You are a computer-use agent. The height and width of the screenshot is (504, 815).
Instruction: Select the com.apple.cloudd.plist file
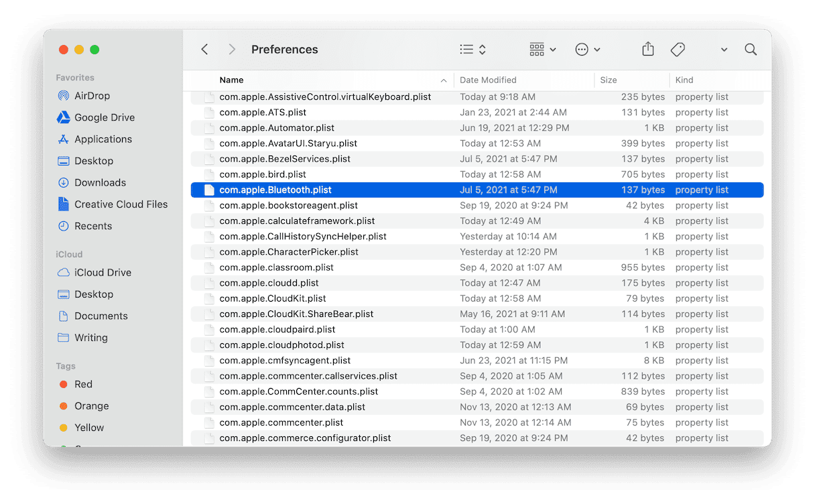point(477,283)
